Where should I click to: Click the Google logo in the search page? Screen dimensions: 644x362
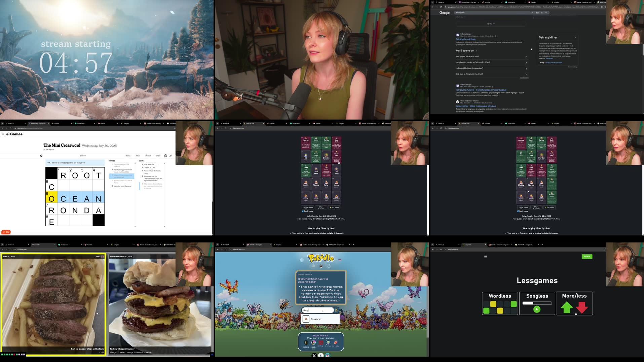tap(444, 13)
